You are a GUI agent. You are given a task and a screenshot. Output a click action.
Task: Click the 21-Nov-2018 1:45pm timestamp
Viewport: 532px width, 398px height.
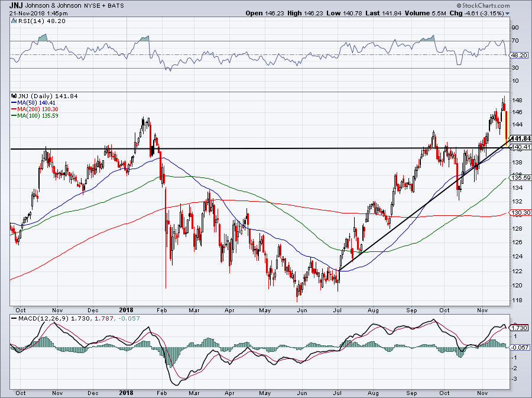point(38,14)
